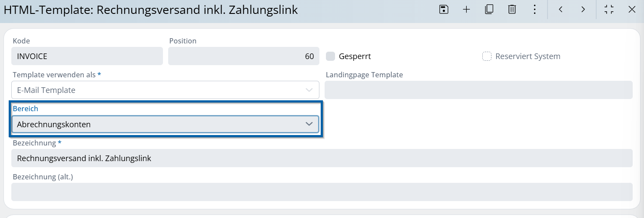Click the Landingpage Template field
This screenshot has width=644, height=218.
(x=478, y=90)
